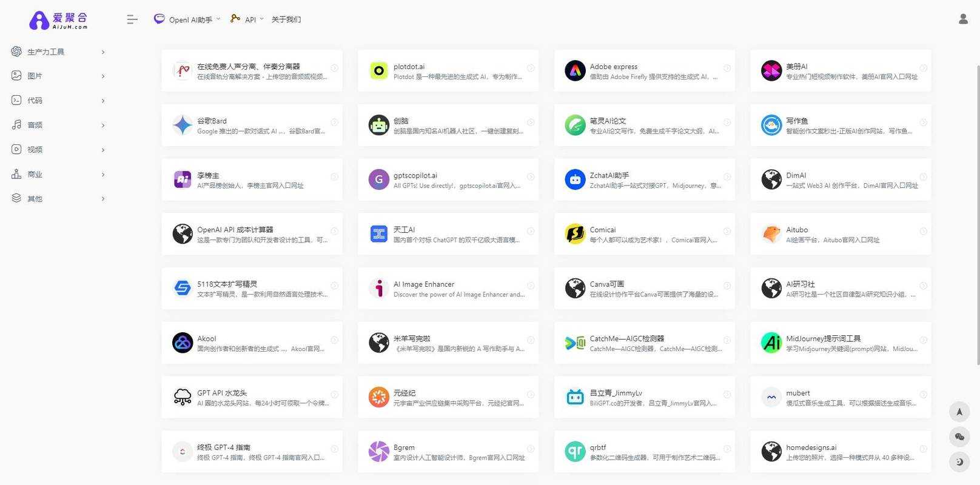Collapse the sidebar with the menu toggle icon

[x=132, y=19]
